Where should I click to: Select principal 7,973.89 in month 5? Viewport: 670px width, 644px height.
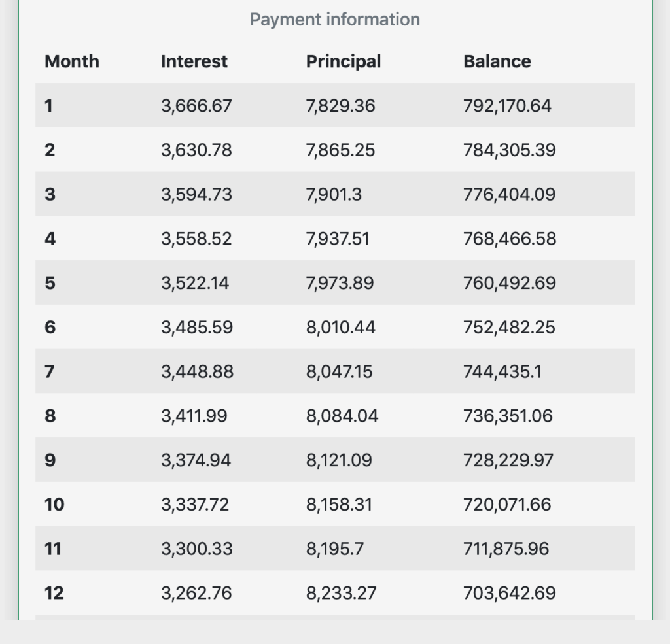click(x=340, y=283)
